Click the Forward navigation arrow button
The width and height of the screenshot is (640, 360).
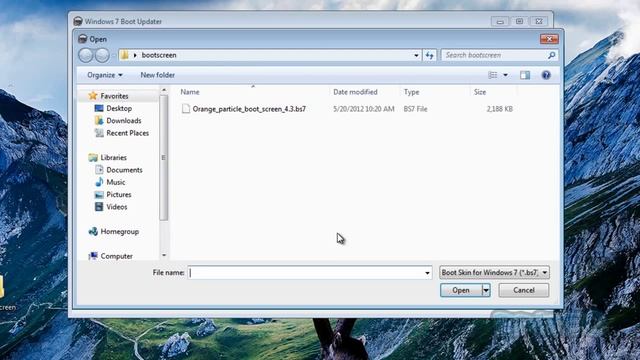click(102, 55)
